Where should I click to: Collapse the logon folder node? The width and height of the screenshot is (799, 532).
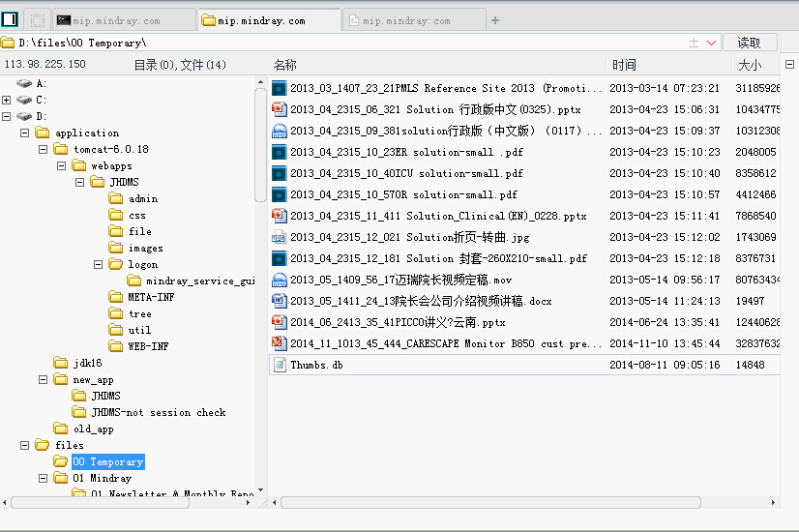coord(98,264)
